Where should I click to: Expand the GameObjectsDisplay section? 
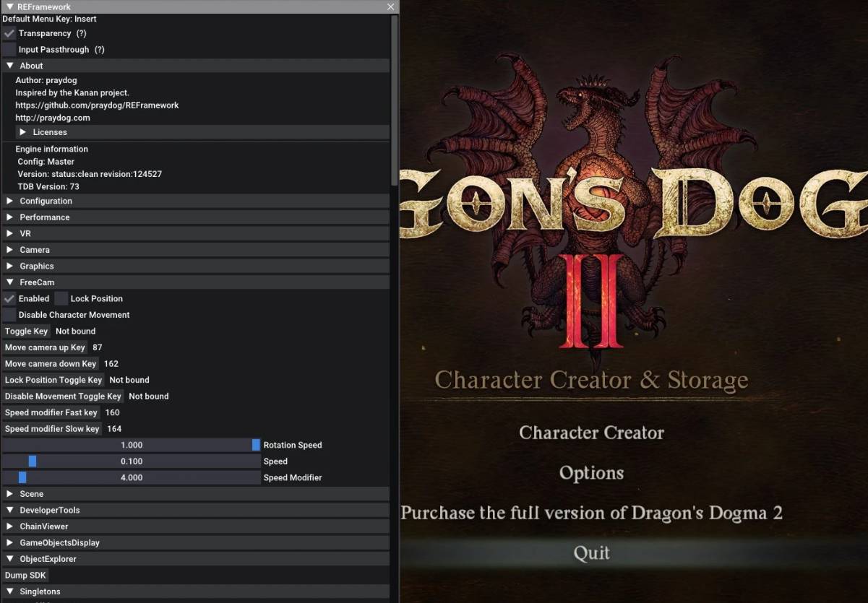tap(196, 542)
